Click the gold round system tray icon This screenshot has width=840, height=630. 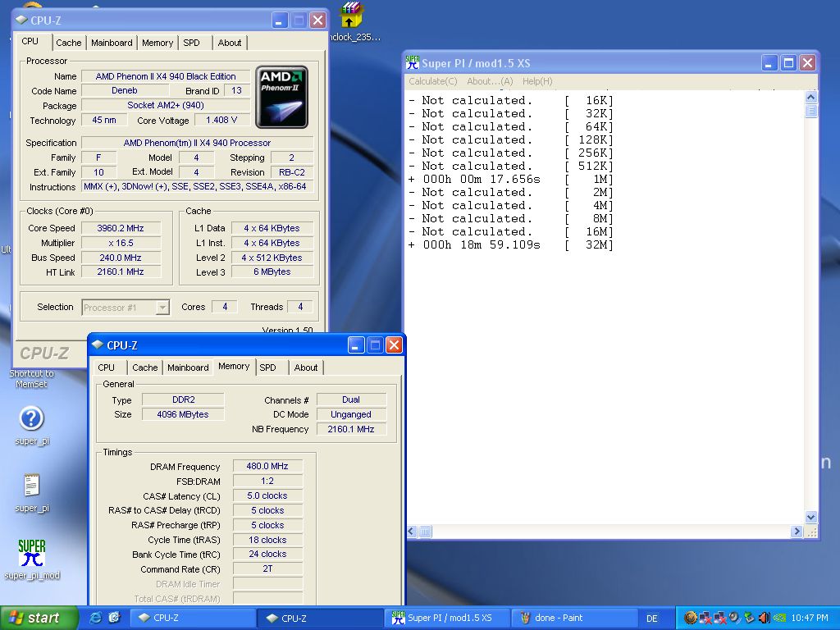(690, 619)
